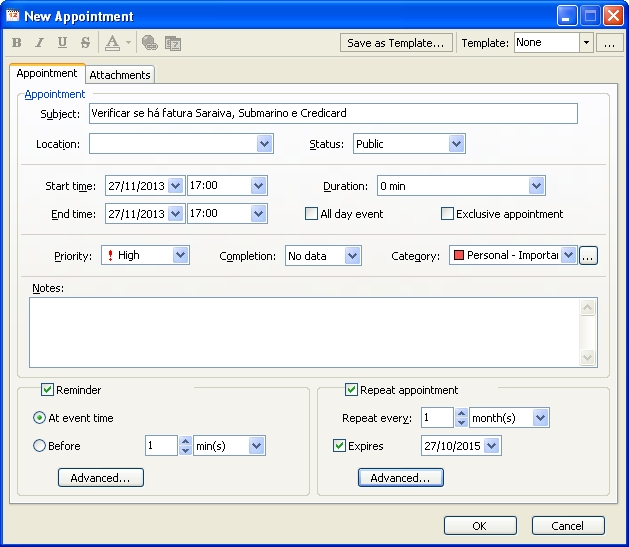This screenshot has height=547, width=629.
Task: Click Save as Template button
Action: 396,43
